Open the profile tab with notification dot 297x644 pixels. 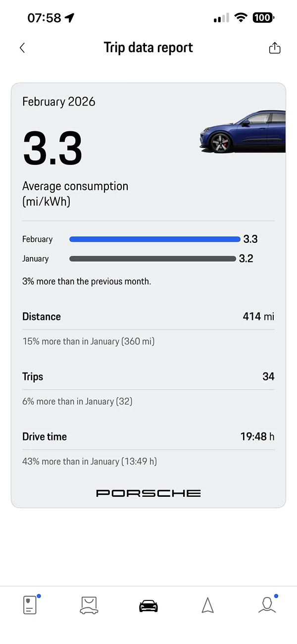[267, 605]
